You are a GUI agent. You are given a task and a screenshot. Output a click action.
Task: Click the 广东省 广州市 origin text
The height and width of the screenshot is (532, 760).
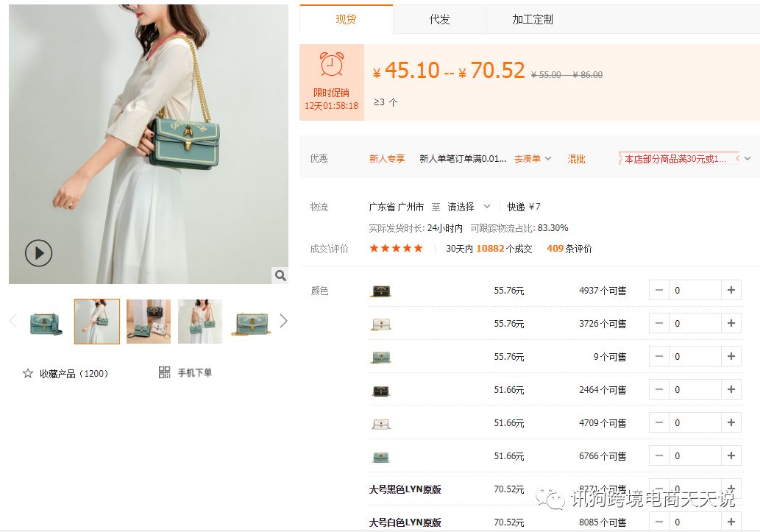pos(396,207)
